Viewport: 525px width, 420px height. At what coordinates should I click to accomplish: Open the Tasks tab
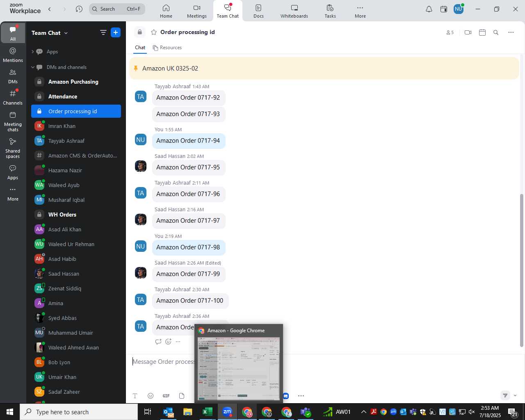pos(330,11)
